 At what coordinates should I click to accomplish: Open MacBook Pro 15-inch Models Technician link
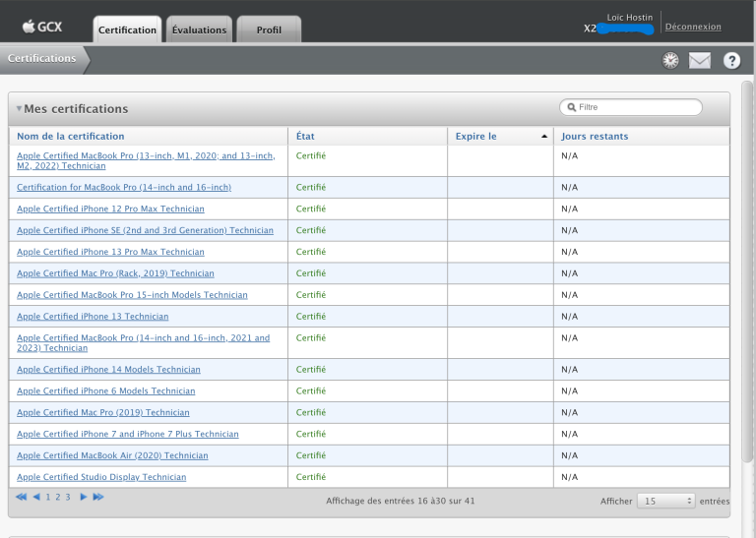[132, 295]
